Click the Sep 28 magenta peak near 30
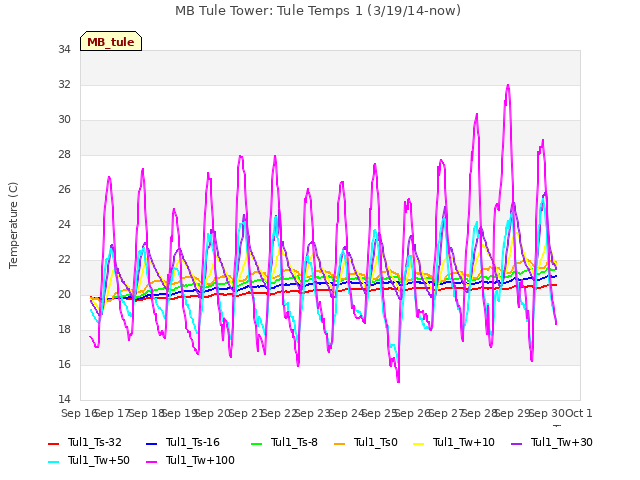The image size is (640, 480). tap(476, 115)
